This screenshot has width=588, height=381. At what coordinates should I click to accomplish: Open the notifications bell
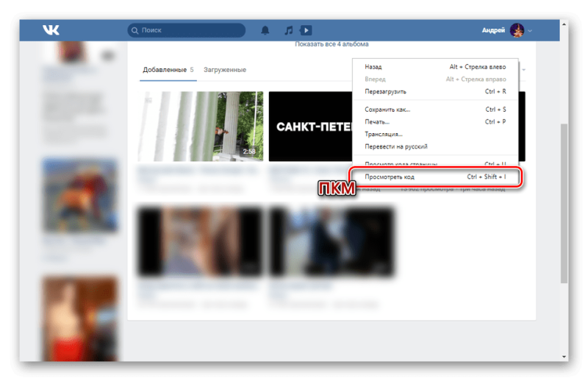pyautogui.click(x=265, y=30)
